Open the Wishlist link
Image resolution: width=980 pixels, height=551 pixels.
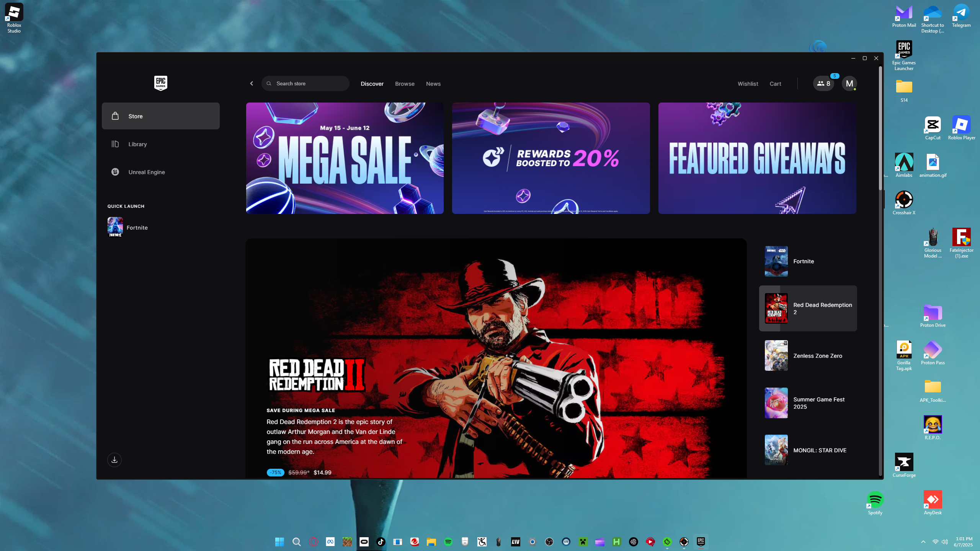click(748, 84)
